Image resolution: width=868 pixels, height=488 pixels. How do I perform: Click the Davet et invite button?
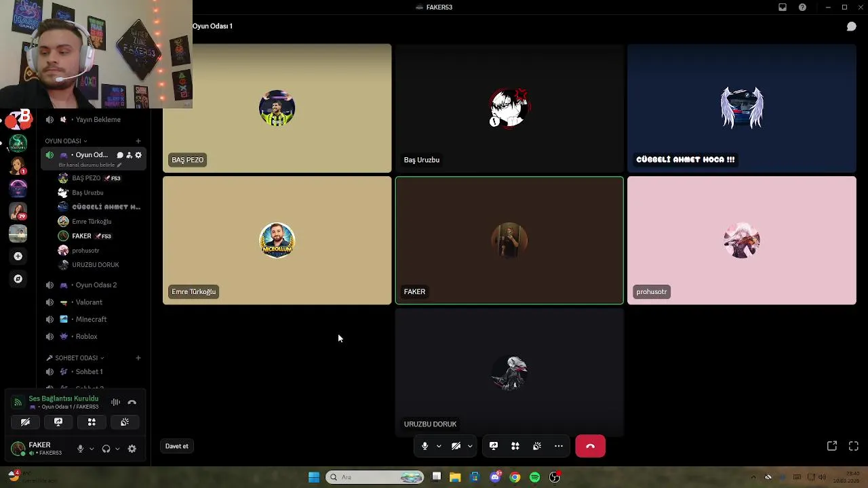point(176,446)
